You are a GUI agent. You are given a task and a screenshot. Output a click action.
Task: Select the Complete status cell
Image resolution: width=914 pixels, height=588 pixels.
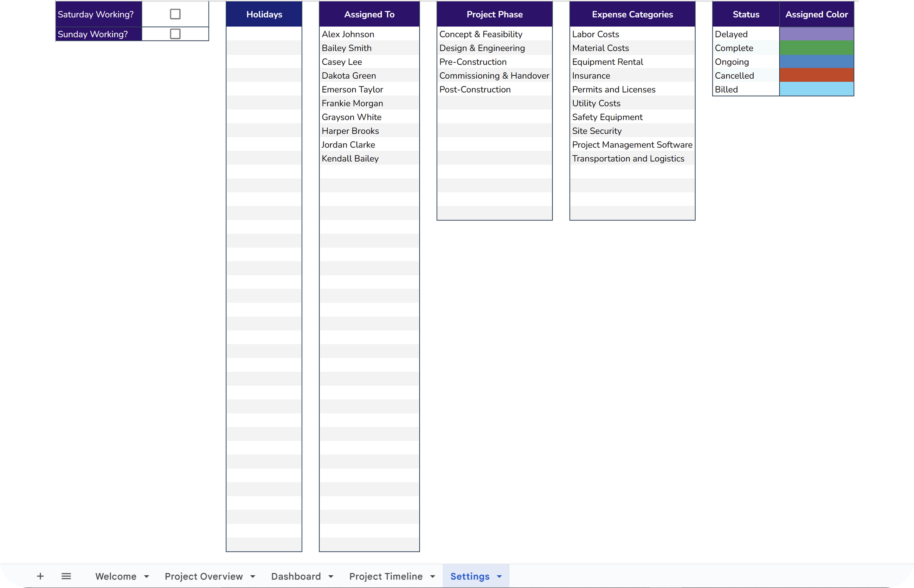tap(746, 48)
